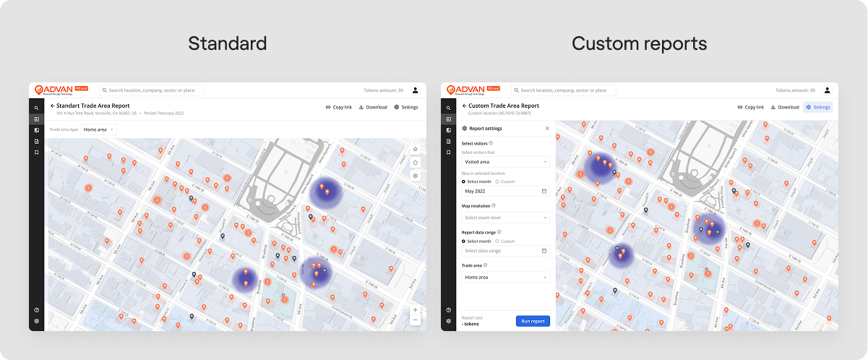Image resolution: width=868 pixels, height=360 pixels.
Task: Click Tokens amount: 30 in Standard window
Action: (x=383, y=90)
